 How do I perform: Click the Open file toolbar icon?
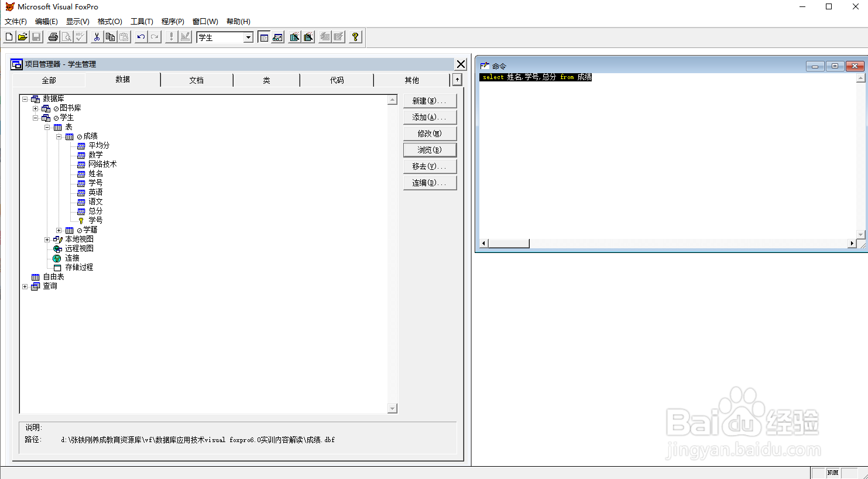(x=22, y=37)
